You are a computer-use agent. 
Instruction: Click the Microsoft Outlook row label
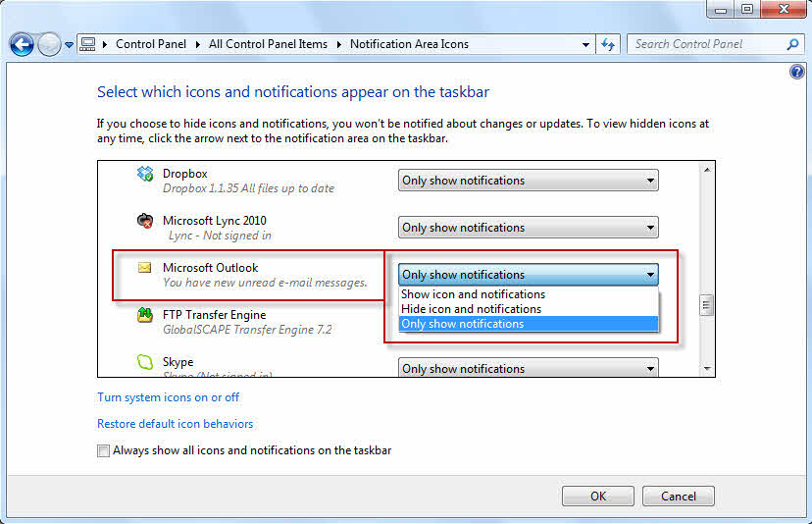coord(210,268)
